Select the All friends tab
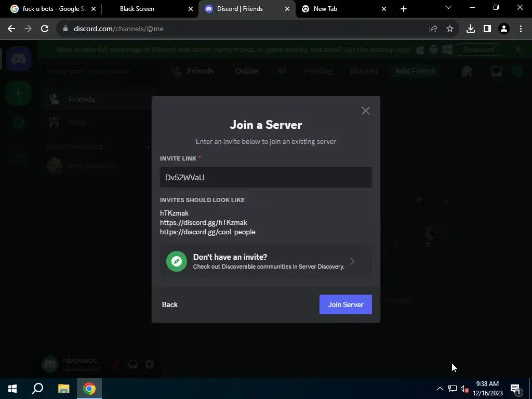This screenshot has width=532, height=399. coord(281,71)
